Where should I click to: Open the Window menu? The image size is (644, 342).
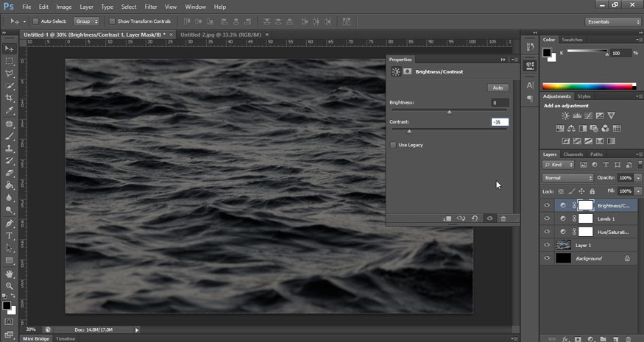click(x=196, y=7)
